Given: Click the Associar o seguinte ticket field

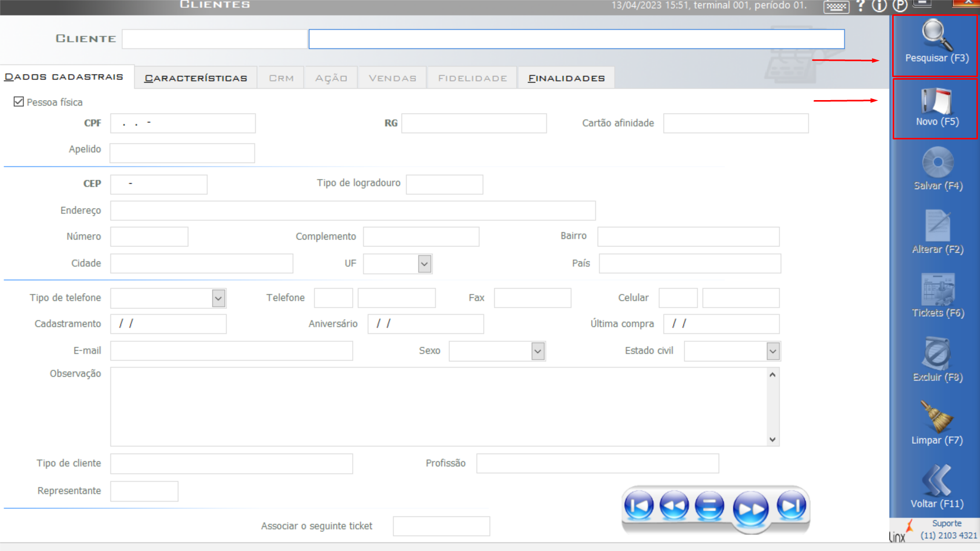Looking at the screenshot, I should coord(441,526).
